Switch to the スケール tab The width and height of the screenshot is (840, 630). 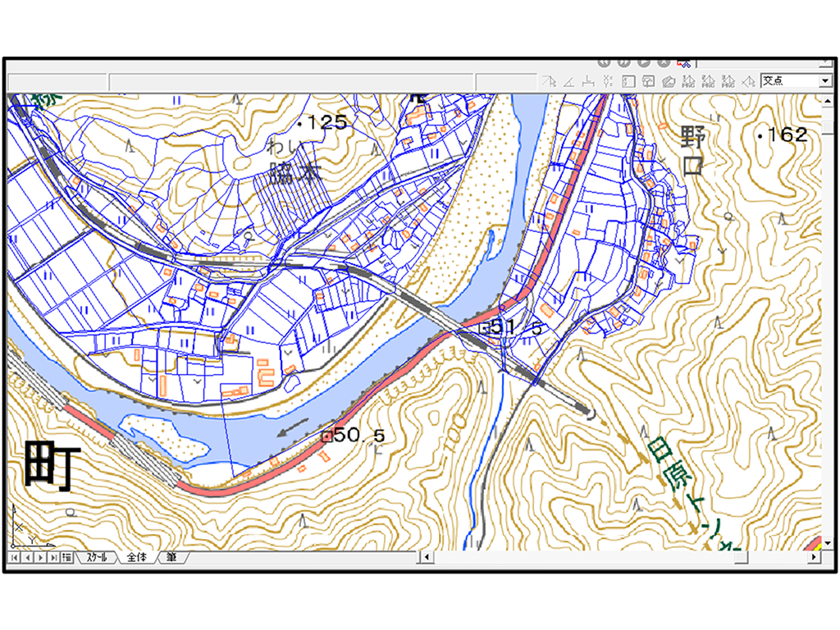coord(97,557)
